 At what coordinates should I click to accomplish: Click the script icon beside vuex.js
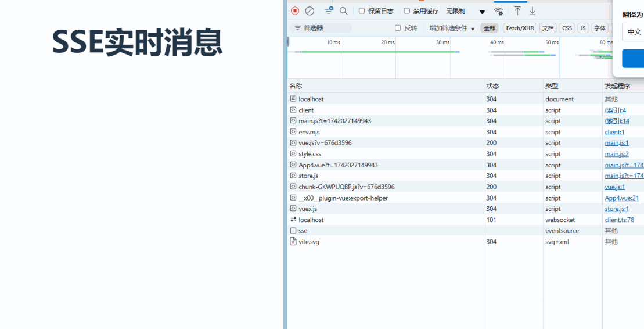[x=293, y=209]
